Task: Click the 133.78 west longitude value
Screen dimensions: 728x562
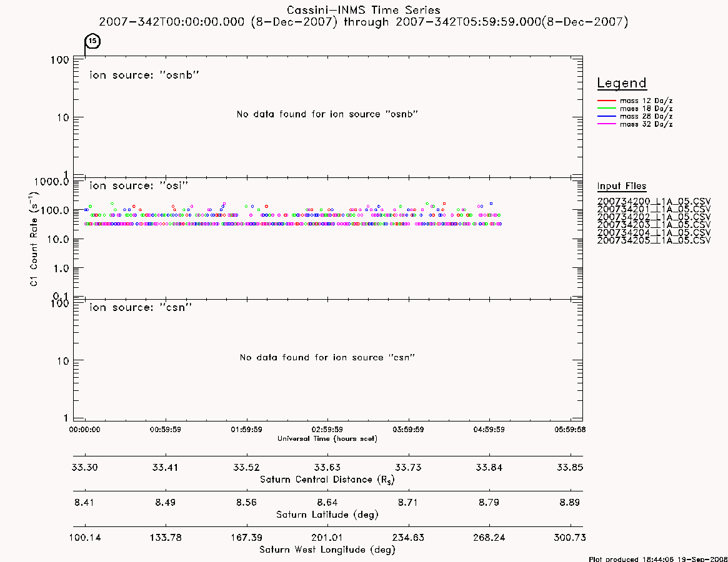Action: (166, 538)
